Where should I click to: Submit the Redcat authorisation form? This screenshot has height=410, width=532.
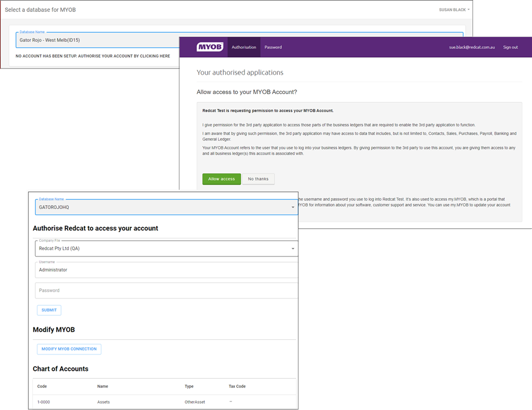coord(49,310)
